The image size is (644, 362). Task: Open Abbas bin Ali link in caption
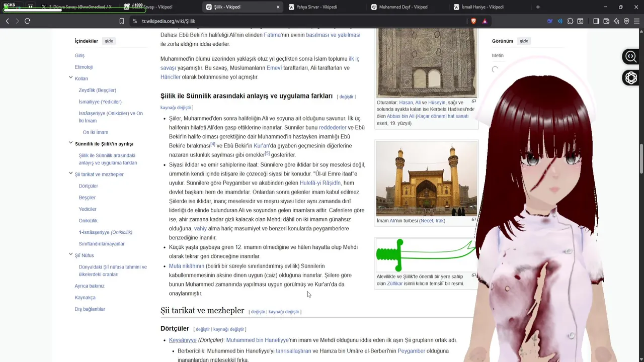400,116
